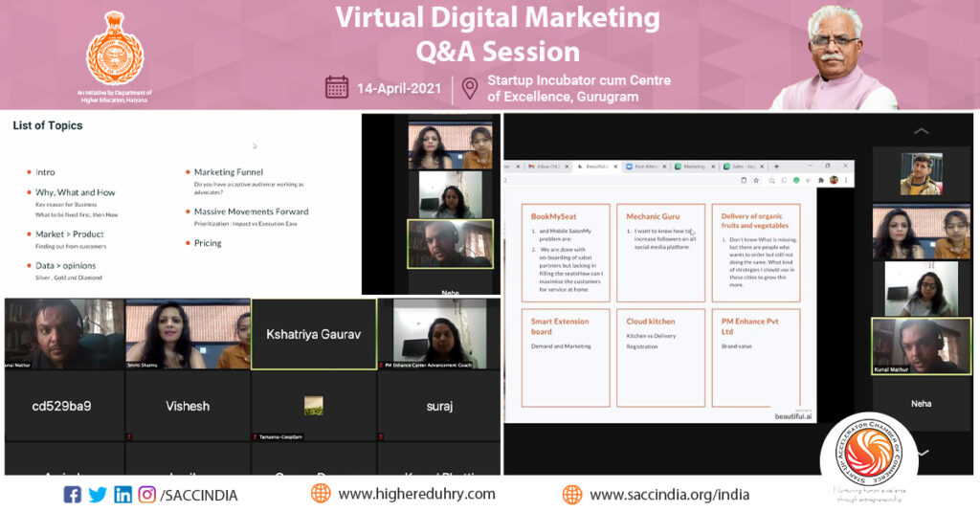Click the /SACCINDIA social handle

(199, 496)
